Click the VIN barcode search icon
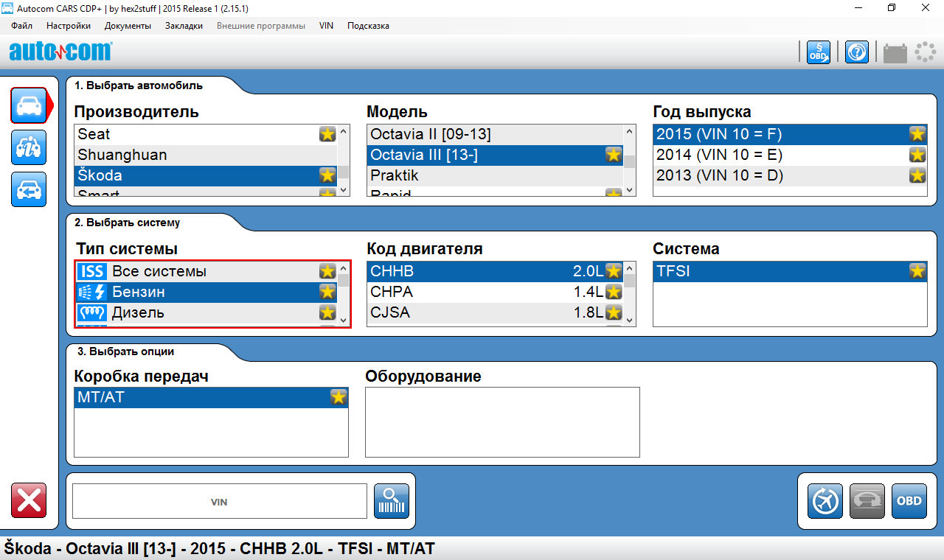 point(392,501)
